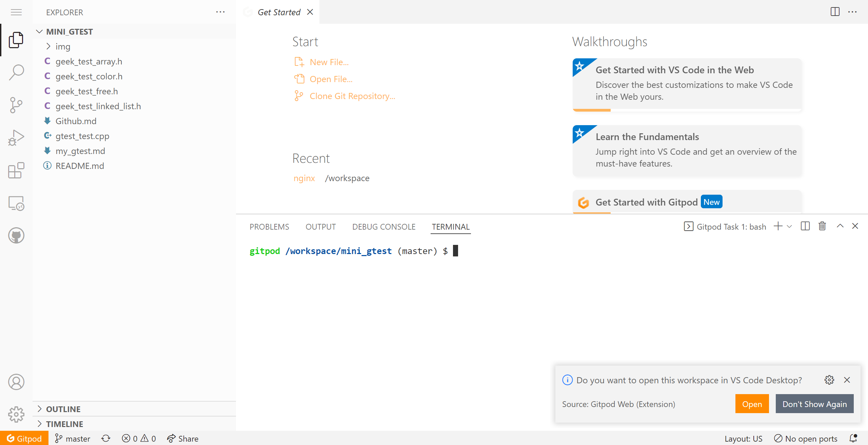Open the new terminal launch profile dropdown

pos(789,227)
